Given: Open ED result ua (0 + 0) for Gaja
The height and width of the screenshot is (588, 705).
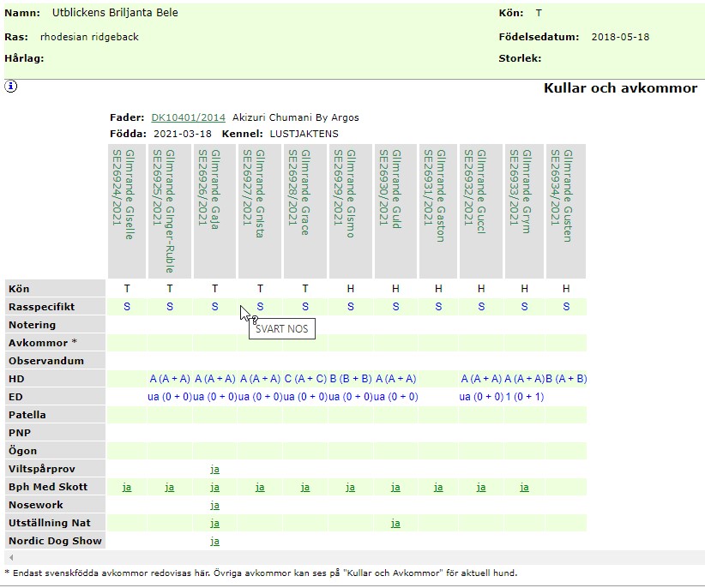Looking at the screenshot, I should coord(215,397).
